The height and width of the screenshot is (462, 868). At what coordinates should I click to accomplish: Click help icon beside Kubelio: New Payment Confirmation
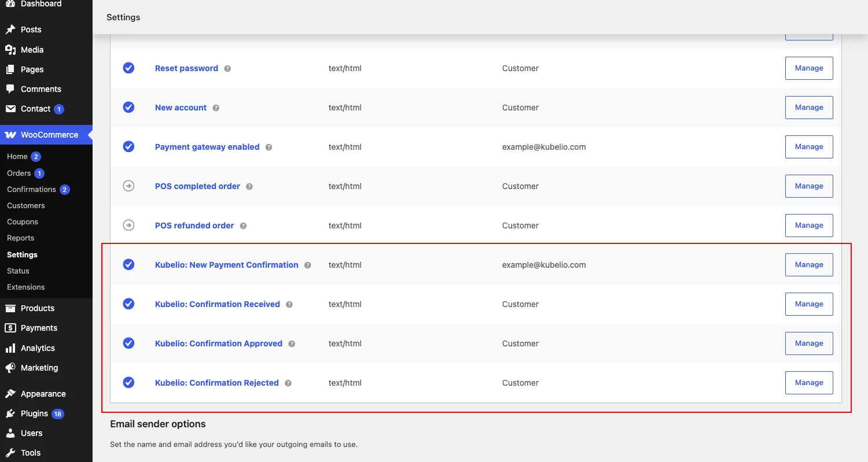(x=307, y=265)
